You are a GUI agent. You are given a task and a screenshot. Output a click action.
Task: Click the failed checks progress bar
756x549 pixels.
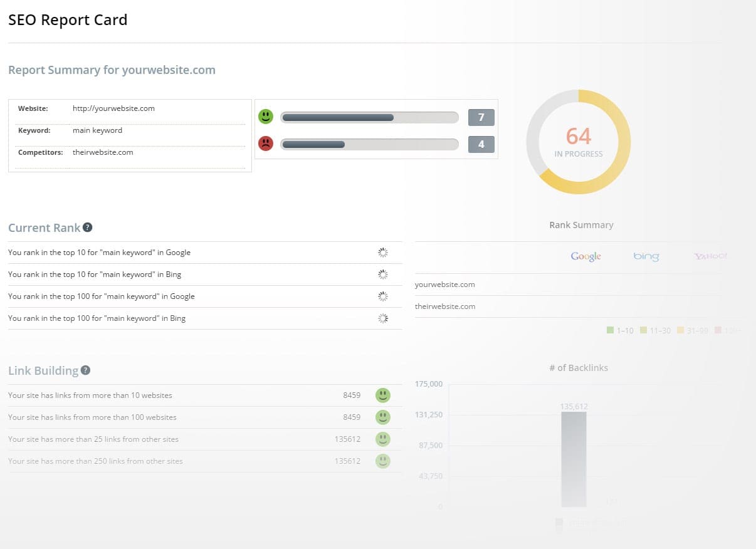[369, 144]
